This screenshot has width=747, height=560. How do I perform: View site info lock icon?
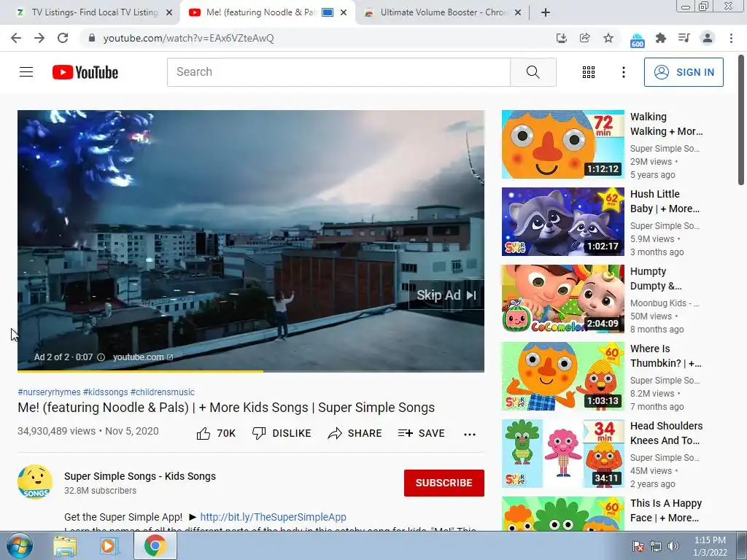pos(92,38)
